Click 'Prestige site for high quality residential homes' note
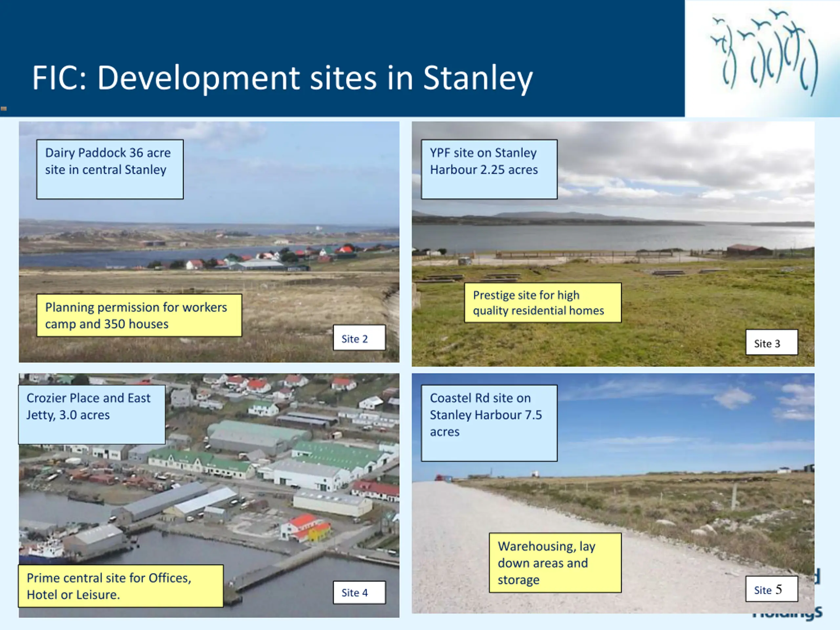The width and height of the screenshot is (840, 630). pyautogui.click(x=543, y=303)
